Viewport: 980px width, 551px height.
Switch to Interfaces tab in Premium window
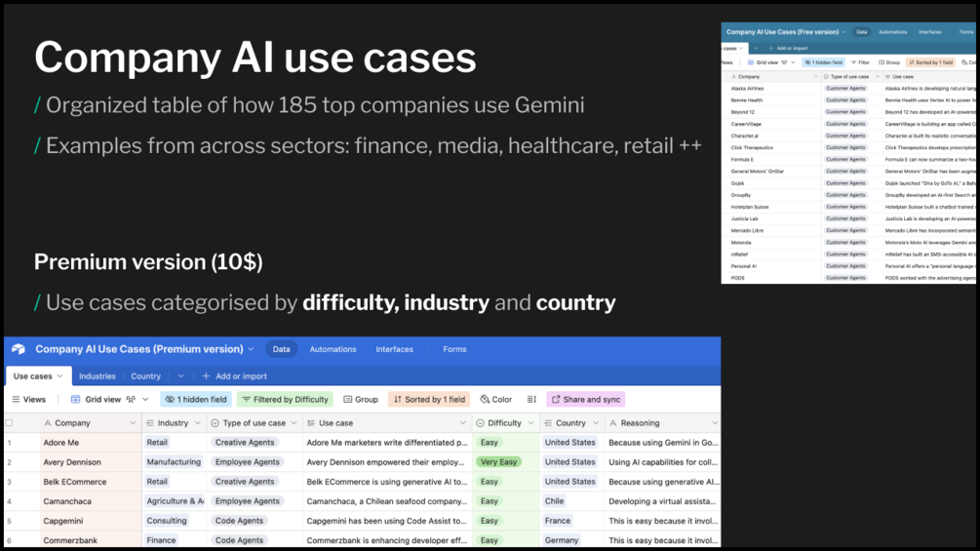coord(394,349)
